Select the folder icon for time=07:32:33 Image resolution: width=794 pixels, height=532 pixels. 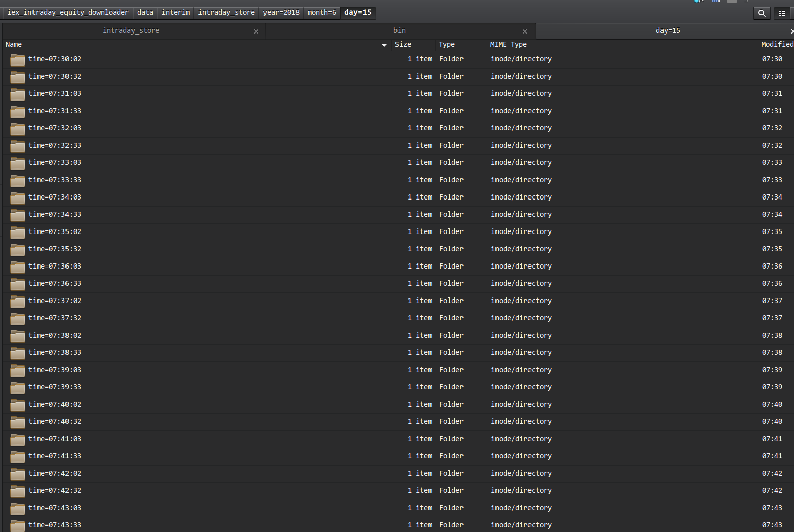point(18,146)
